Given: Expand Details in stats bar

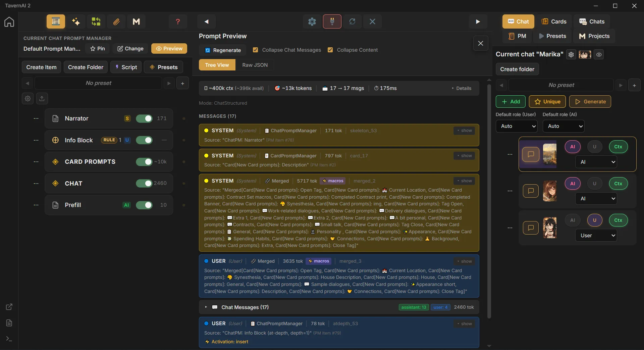Looking at the screenshot, I should [x=462, y=88].
